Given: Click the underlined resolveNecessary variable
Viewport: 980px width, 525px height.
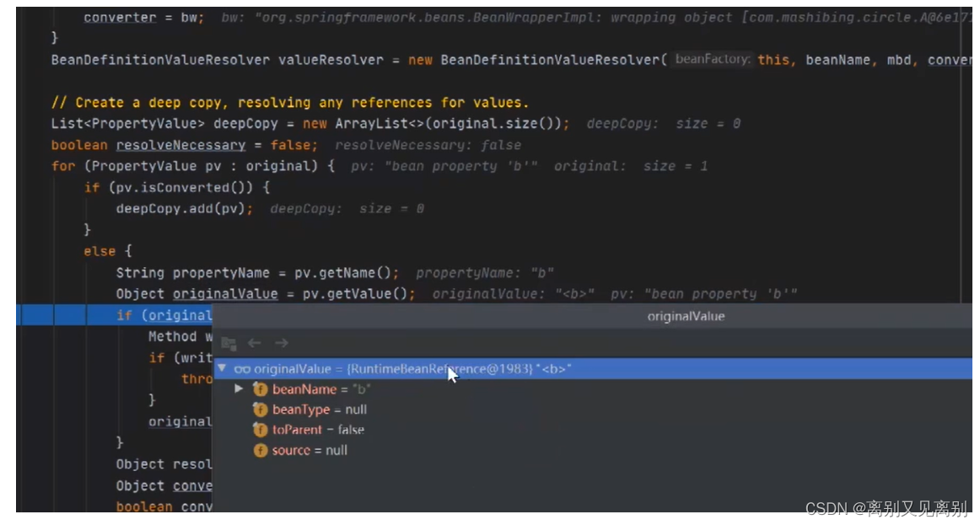Looking at the screenshot, I should (x=180, y=145).
